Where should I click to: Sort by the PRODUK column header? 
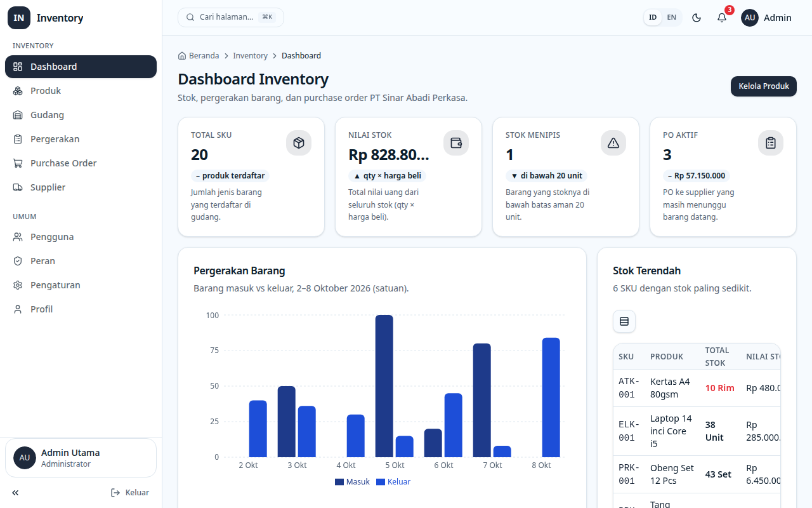pos(667,357)
